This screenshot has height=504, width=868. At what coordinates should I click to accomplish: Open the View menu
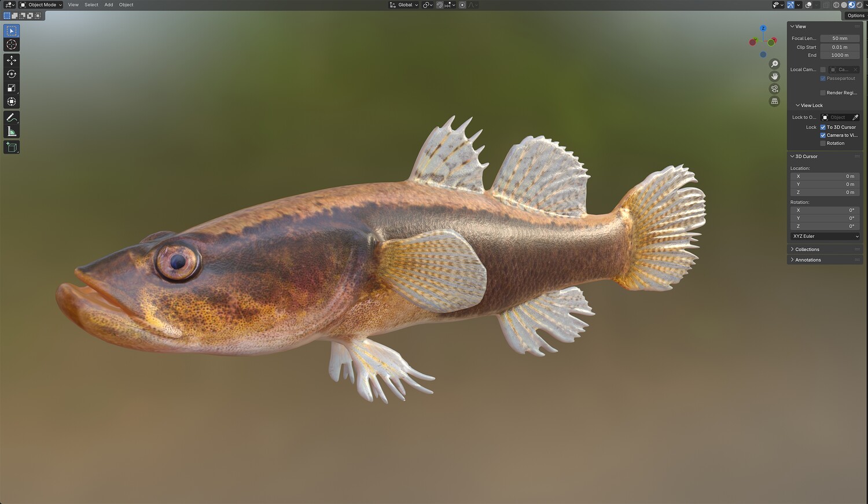coord(73,5)
